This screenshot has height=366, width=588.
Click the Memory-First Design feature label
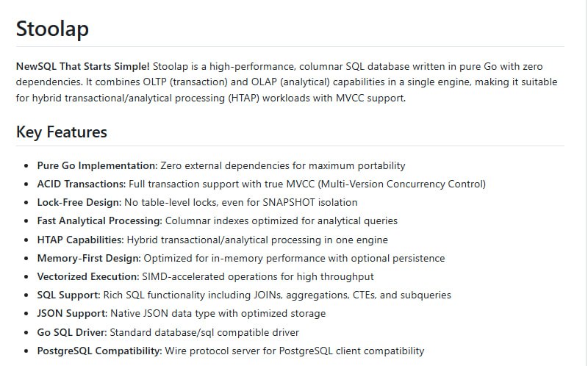[88, 258]
